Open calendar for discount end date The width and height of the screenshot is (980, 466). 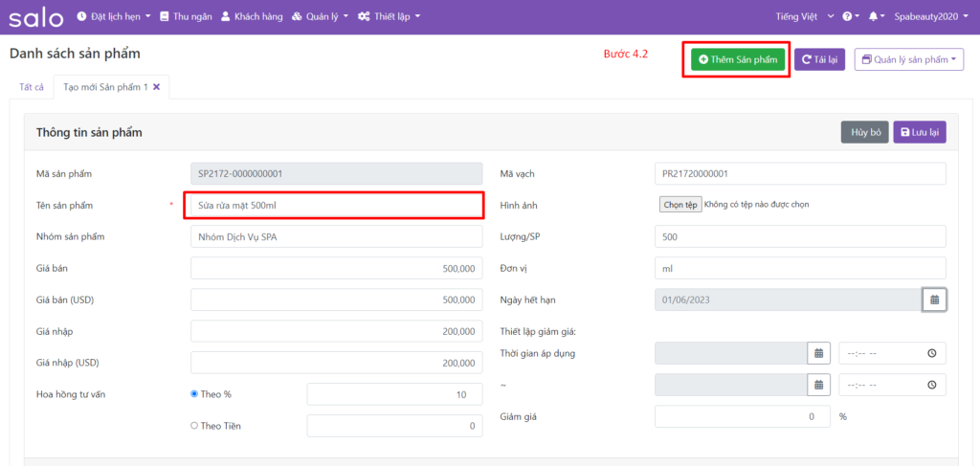click(818, 385)
